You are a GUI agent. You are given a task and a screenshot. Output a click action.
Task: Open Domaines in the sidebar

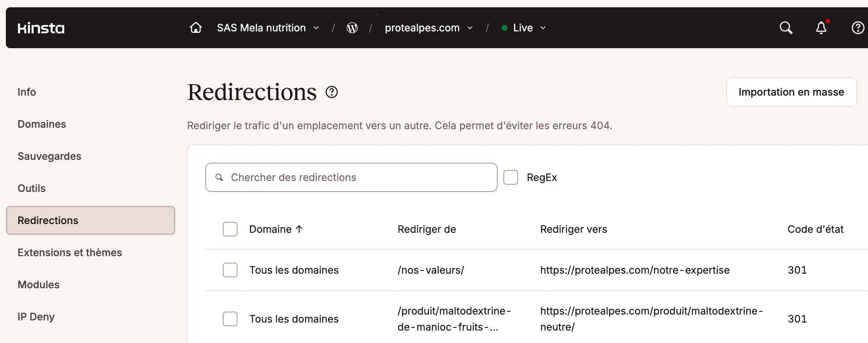coord(42,124)
